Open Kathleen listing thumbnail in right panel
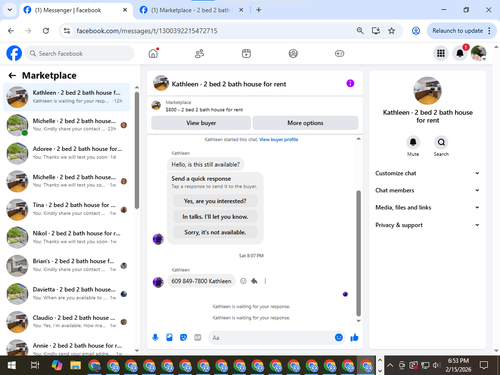This screenshot has height=375, width=500. pyautogui.click(x=427, y=91)
